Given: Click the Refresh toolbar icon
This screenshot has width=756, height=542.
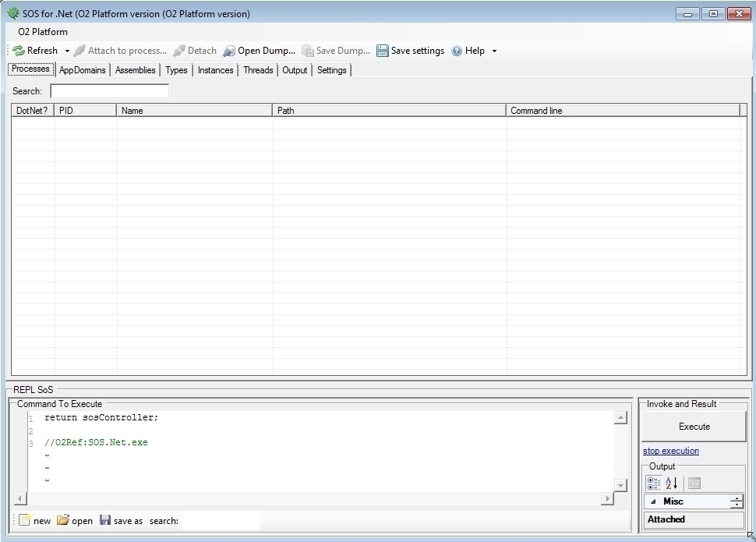Looking at the screenshot, I should [x=19, y=51].
